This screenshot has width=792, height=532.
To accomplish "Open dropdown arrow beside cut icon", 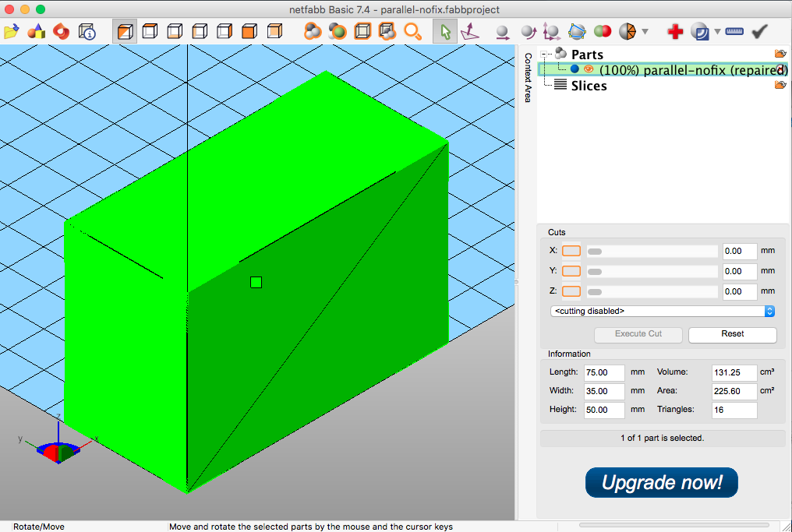I will (645, 31).
